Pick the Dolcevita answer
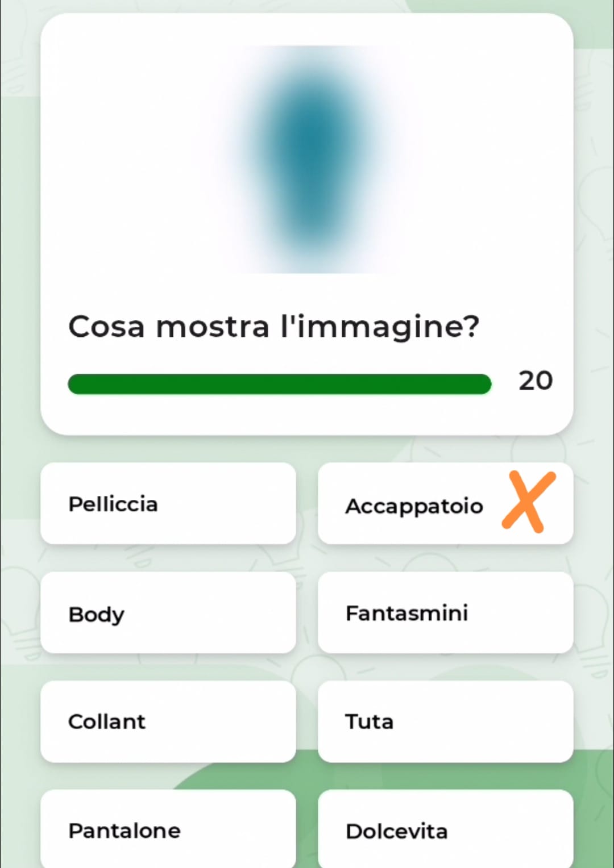614x868 pixels. pyautogui.click(x=445, y=831)
